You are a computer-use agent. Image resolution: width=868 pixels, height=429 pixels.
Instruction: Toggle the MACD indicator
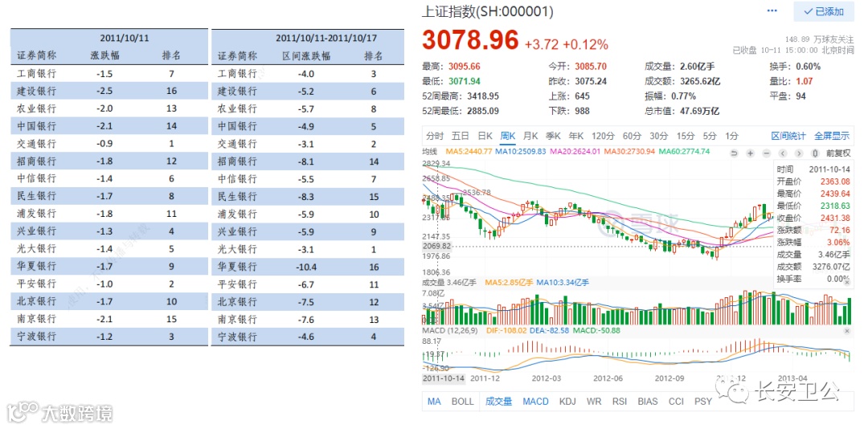535,402
